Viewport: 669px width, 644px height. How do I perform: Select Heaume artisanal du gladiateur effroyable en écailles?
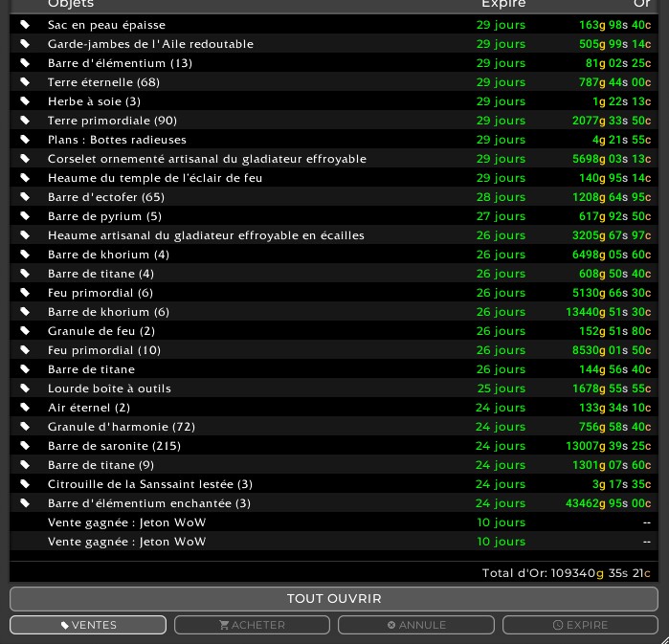(x=334, y=235)
